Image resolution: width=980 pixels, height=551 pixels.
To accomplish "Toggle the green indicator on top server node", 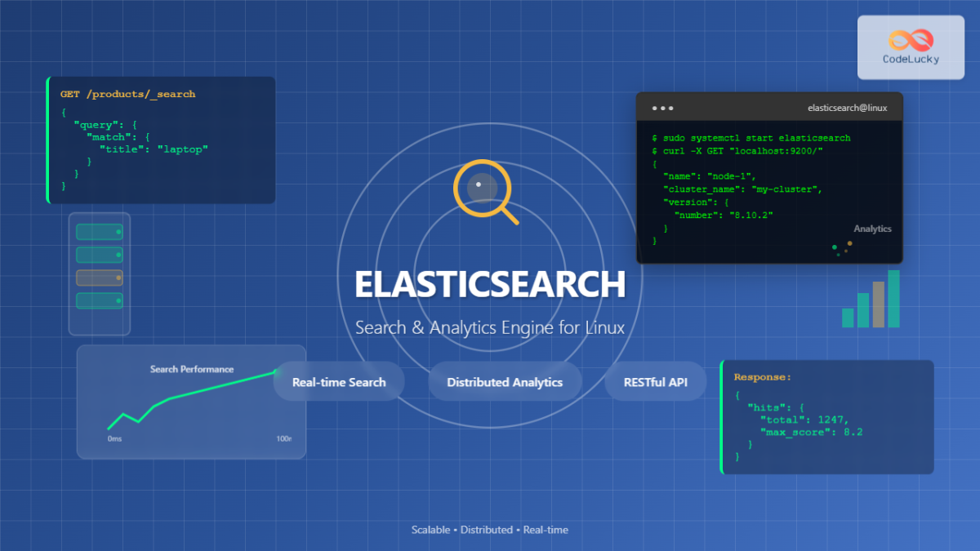I will coord(118,232).
